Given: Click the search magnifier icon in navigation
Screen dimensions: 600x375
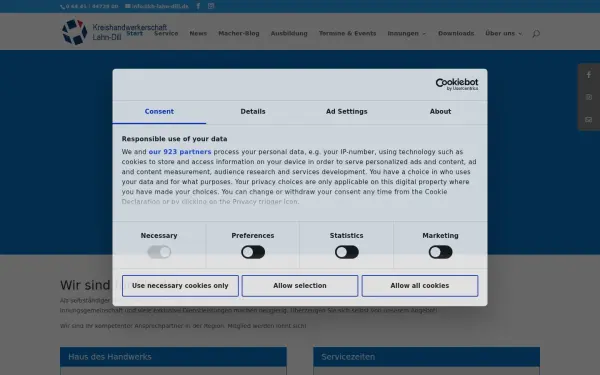Looking at the screenshot, I should 536,34.
